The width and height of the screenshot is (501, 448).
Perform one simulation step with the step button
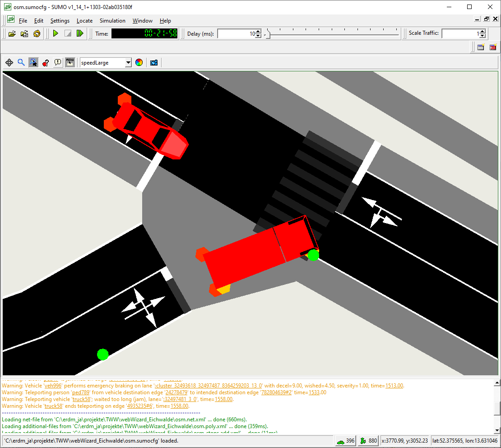[x=80, y=33]
